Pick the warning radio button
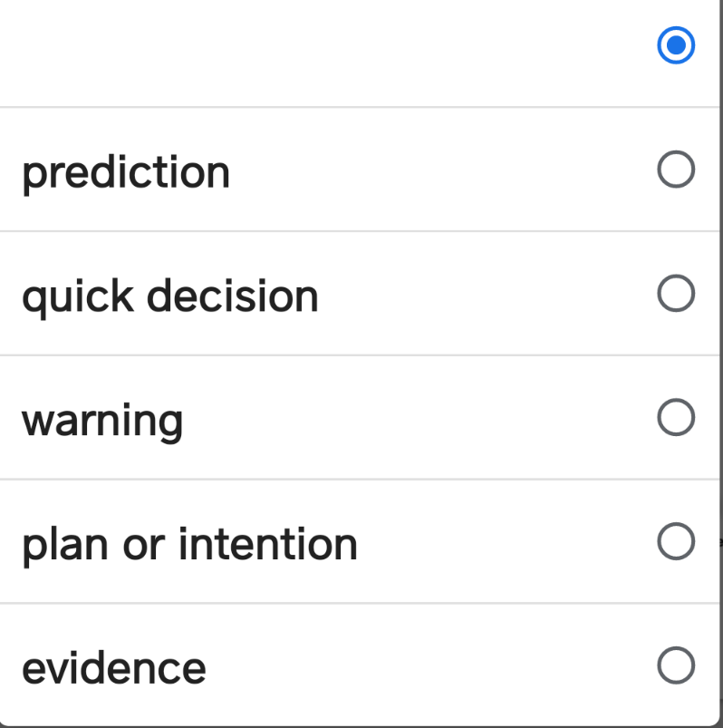The height and width of the screenshot is (728, 723). [676, 417]
